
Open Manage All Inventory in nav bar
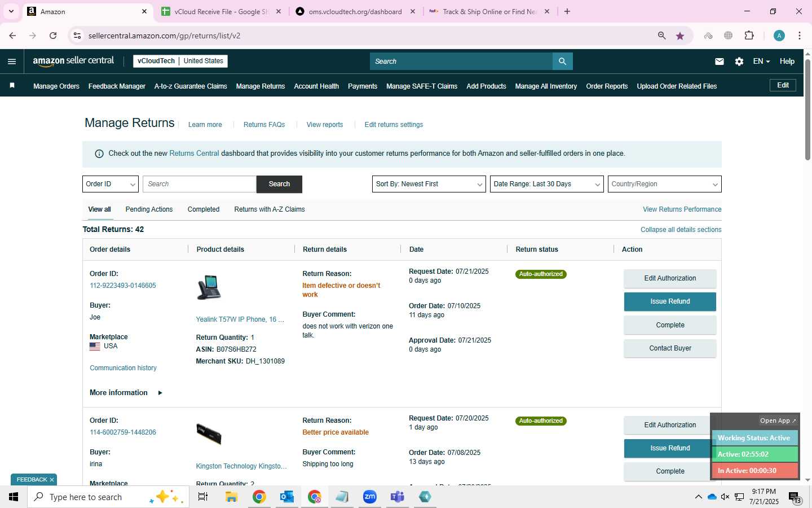pyautogui.click(x=546, y=86)
